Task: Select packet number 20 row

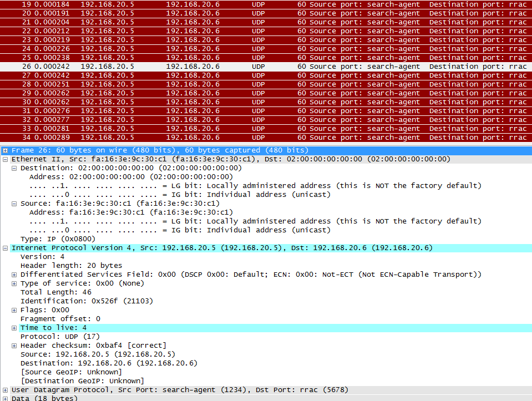Action: [x=266, y=13]
